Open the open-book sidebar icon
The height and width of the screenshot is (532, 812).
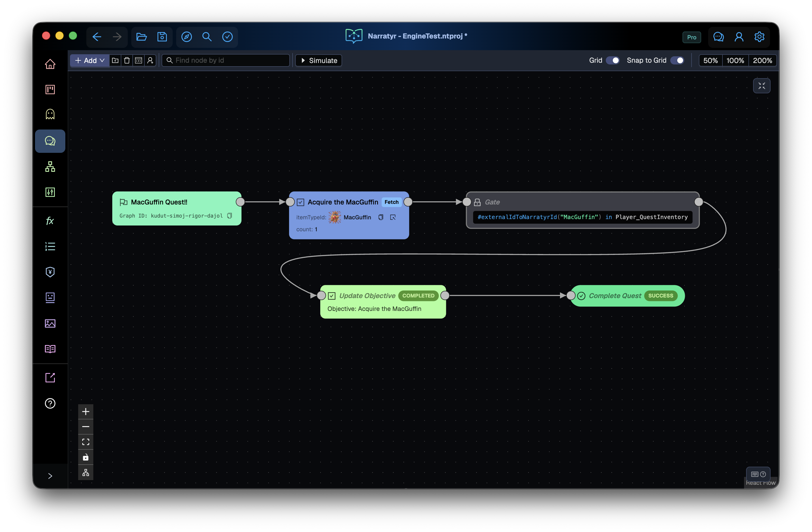click(50, 349)
